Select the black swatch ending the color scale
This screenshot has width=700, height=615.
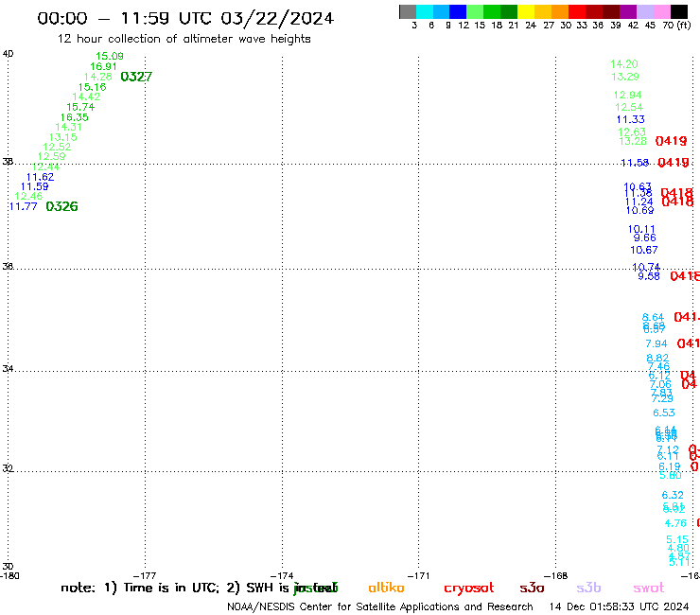(x=679, y=11)
